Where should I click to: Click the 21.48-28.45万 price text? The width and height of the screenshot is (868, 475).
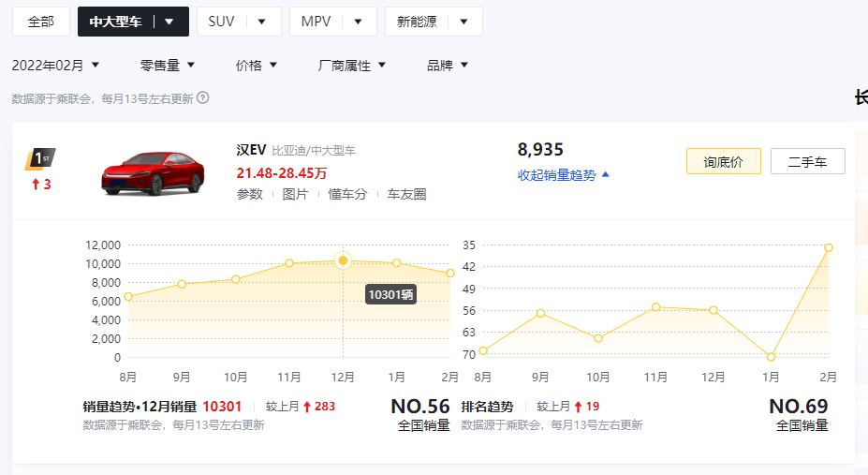coord(281,173)
